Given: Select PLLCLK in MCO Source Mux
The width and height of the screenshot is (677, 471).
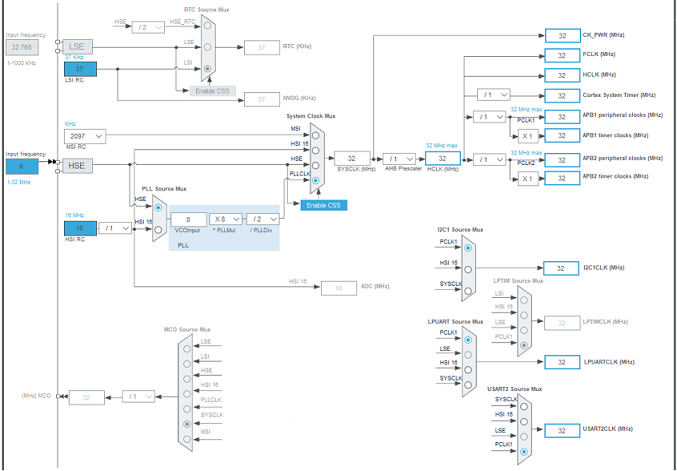Looking at the screenshot, I should pyautogui.click(x=187, y=409).
